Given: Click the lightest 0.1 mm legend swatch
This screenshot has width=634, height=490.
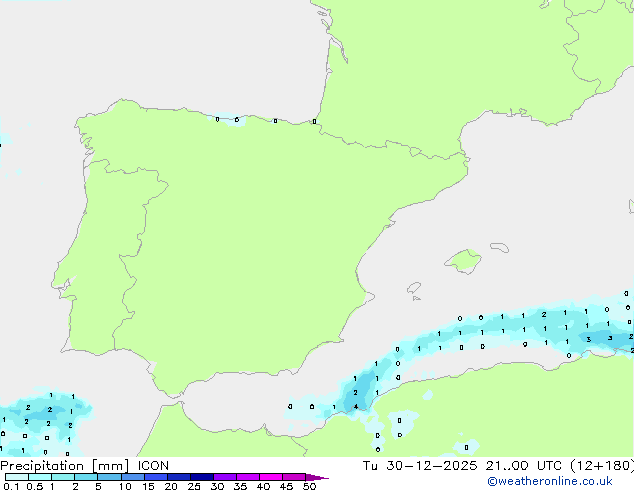Looking at the screenshot, I should [17, 477].
